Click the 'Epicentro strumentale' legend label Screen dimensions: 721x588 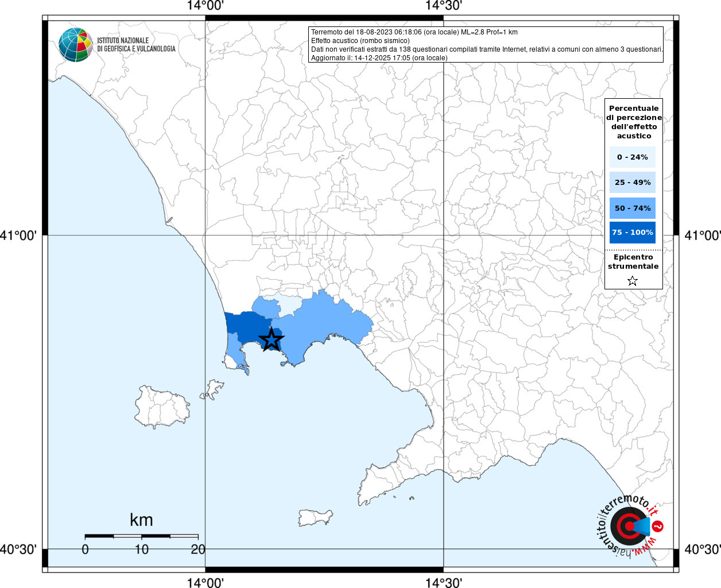tap(633, 262)
